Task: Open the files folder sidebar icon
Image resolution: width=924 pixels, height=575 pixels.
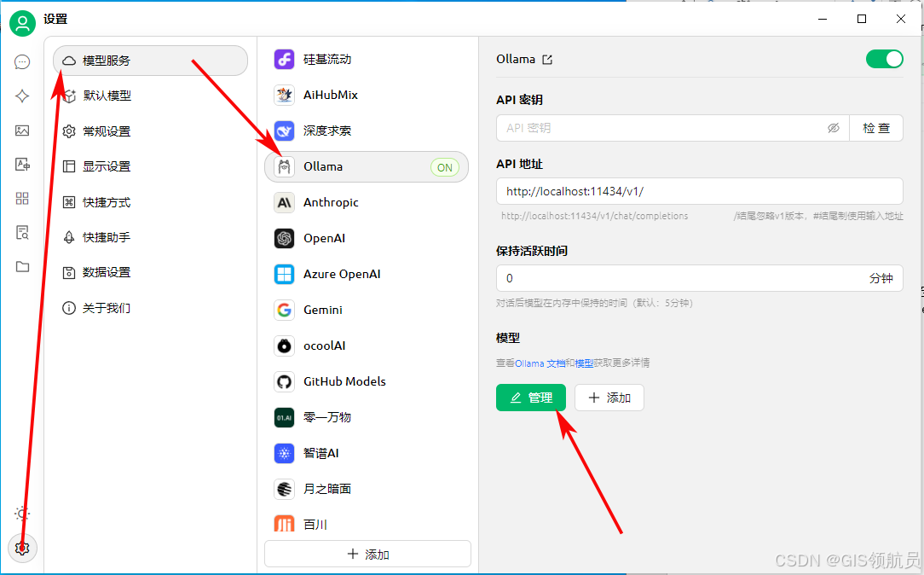Action: (22, 266)
